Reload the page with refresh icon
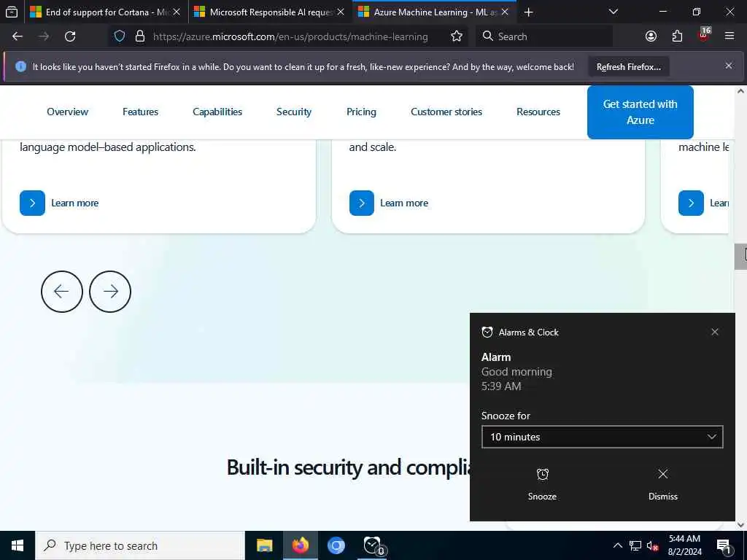 click(70, 36)
